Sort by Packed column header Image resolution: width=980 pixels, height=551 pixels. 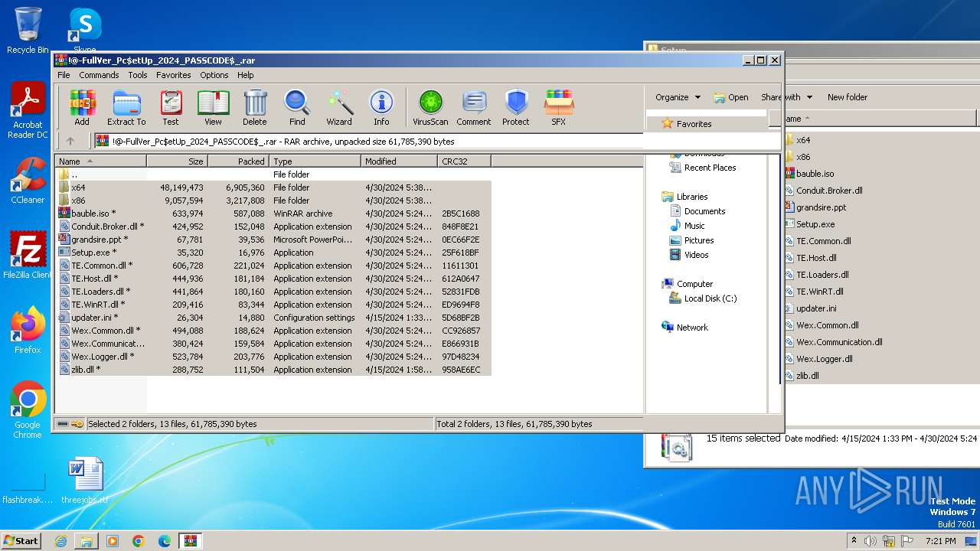(238, 161)
